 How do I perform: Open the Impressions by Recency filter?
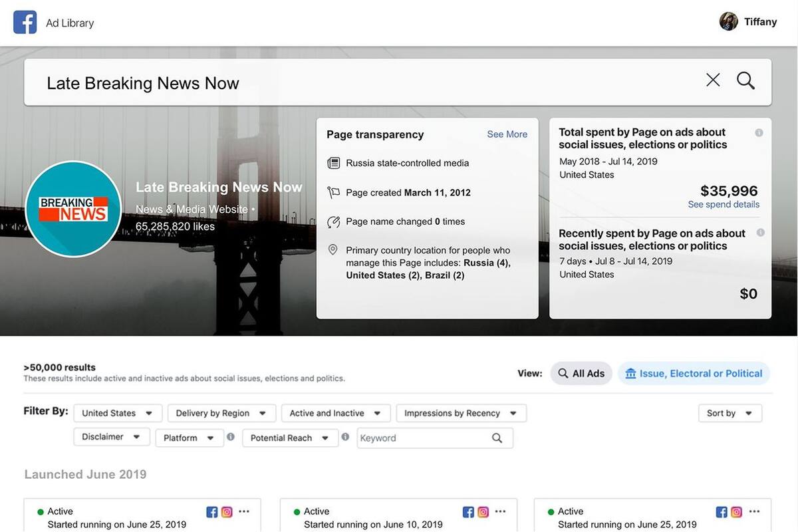460,412
